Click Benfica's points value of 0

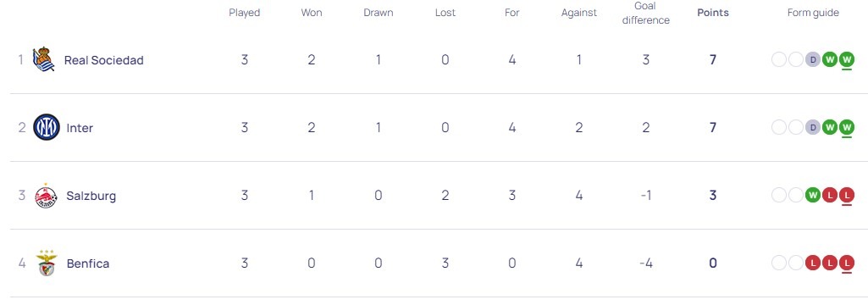tap(713, 263)
